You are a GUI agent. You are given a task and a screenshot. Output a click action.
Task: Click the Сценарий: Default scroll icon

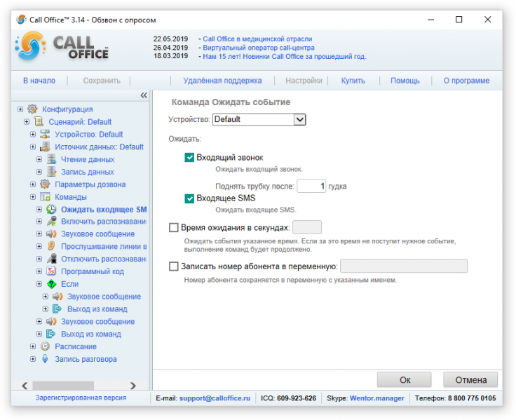tap(39, 121)
